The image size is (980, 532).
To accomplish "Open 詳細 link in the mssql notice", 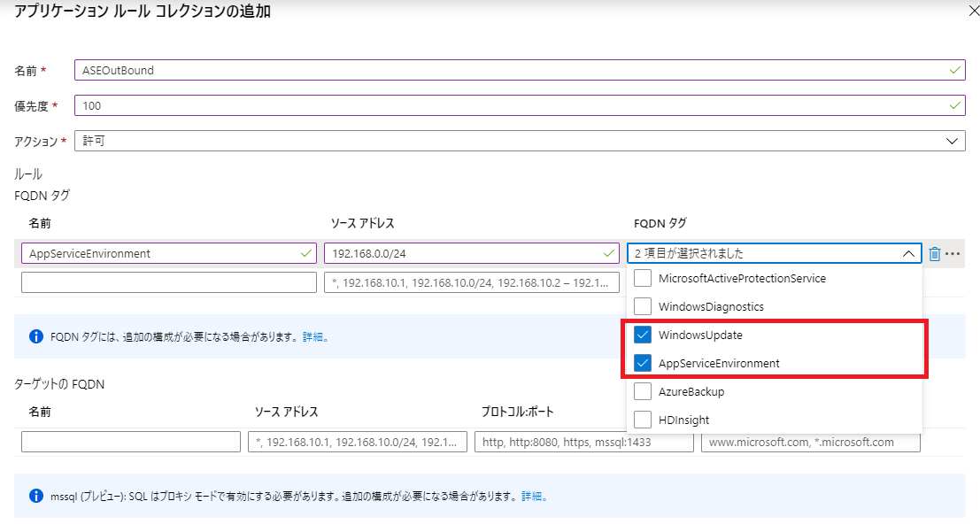I will pyautogui.click(x=533, y=497).
